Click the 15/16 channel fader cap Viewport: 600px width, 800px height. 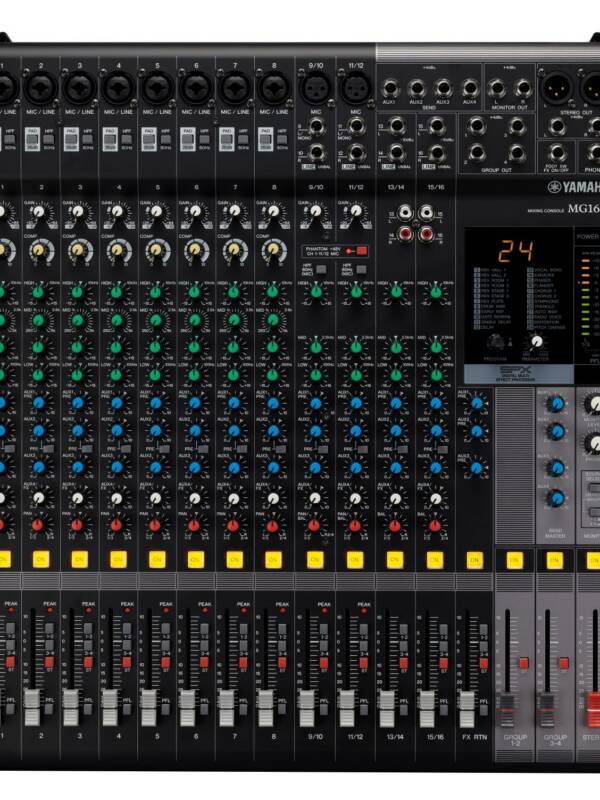427,708
